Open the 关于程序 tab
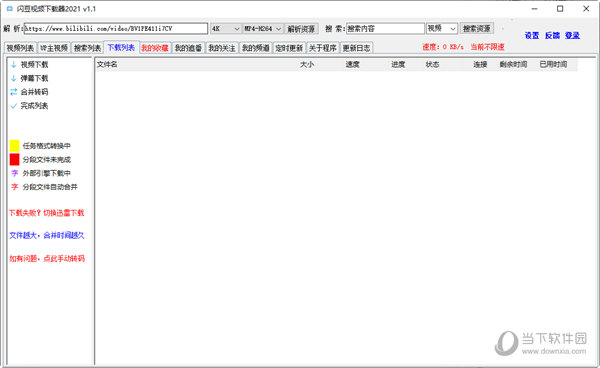600x368 pixels. [323, 48]
